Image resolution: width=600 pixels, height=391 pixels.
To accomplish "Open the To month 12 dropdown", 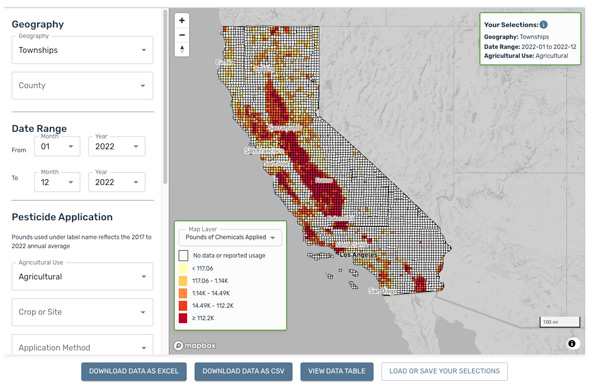I will click(57, 182).
